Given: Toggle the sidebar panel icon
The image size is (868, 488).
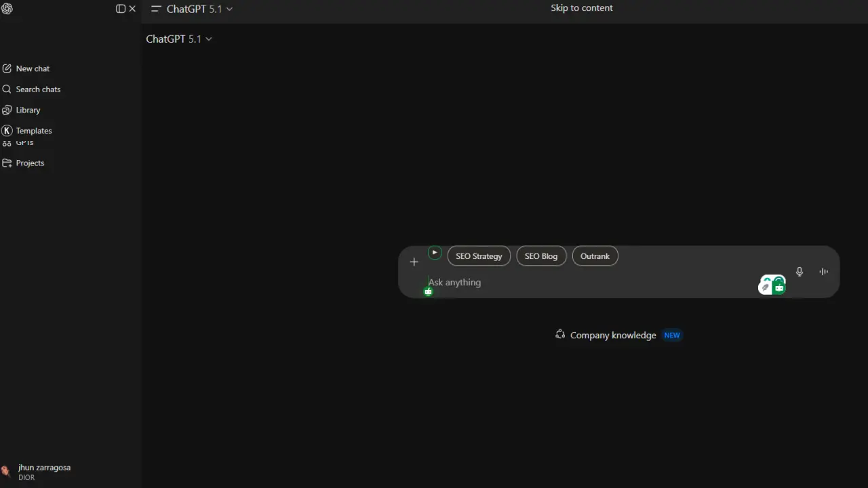Looking at the screenshot, I should pos(121,9).
